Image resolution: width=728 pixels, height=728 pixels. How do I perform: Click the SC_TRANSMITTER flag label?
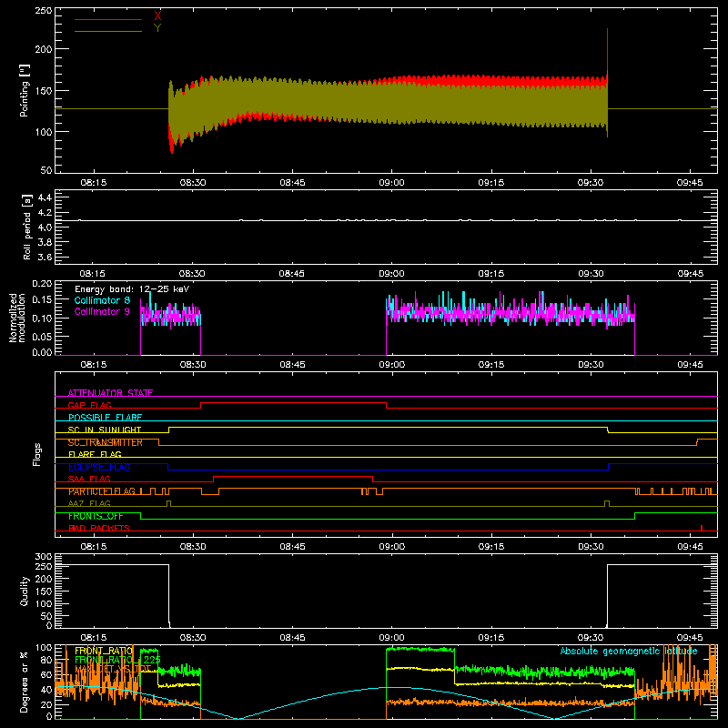tap(106, 442)
